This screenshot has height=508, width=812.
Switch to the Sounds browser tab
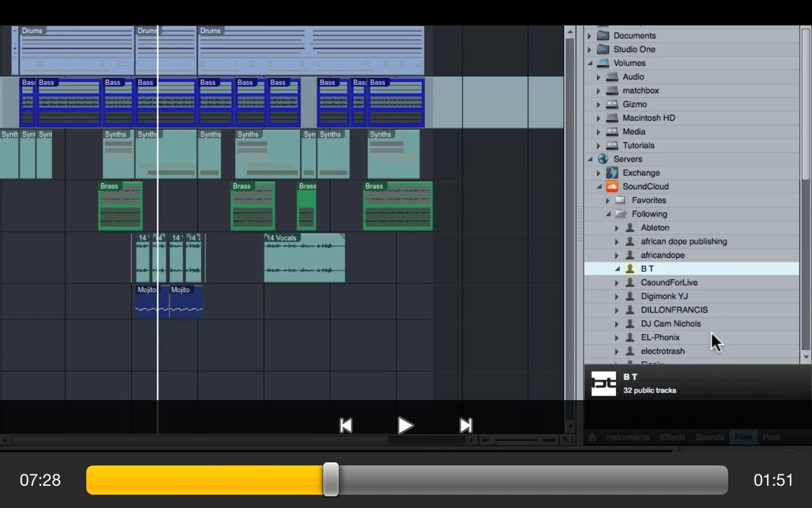pos(710,437)
